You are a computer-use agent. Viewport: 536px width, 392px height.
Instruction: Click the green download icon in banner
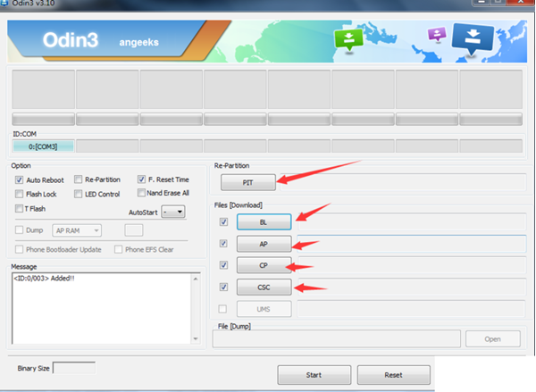click(348, 40)
